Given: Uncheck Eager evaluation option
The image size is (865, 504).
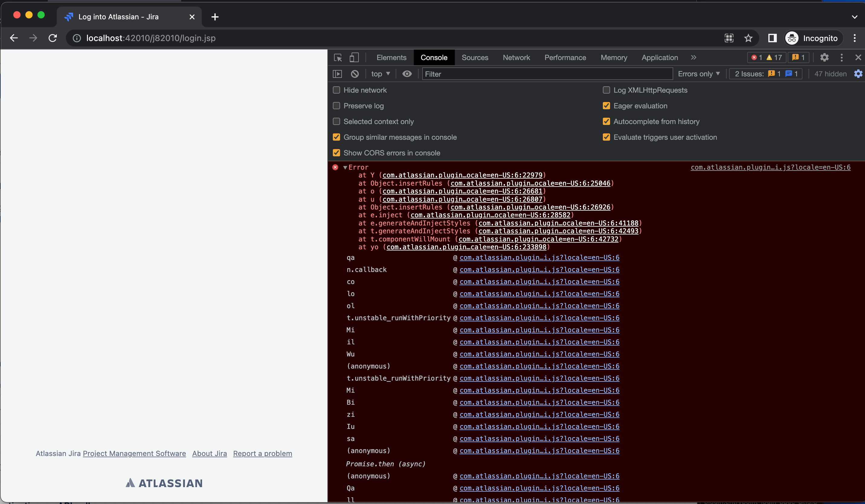Looking at the screenshot, I should (606, 106).
